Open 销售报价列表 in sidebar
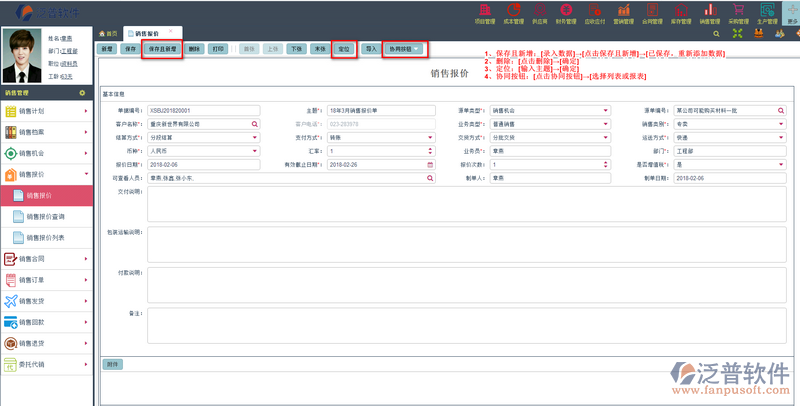The image size is (800, 406). tap(46, 238)
